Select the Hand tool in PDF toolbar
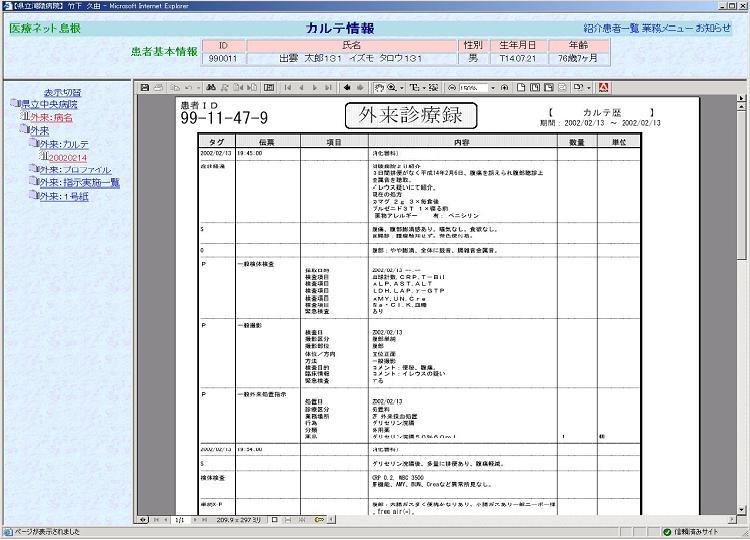This screenshot has width=750, height=540. 379,87
